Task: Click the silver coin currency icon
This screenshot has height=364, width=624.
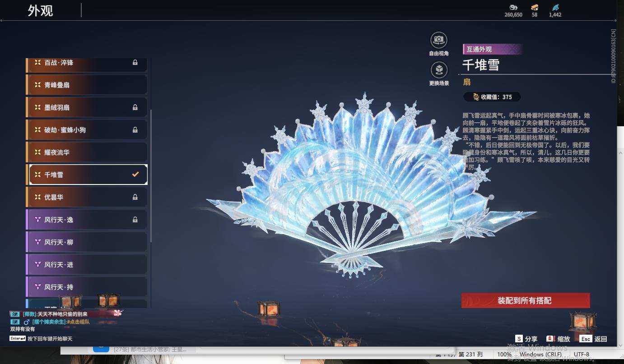Action: [x=513, y=7]
